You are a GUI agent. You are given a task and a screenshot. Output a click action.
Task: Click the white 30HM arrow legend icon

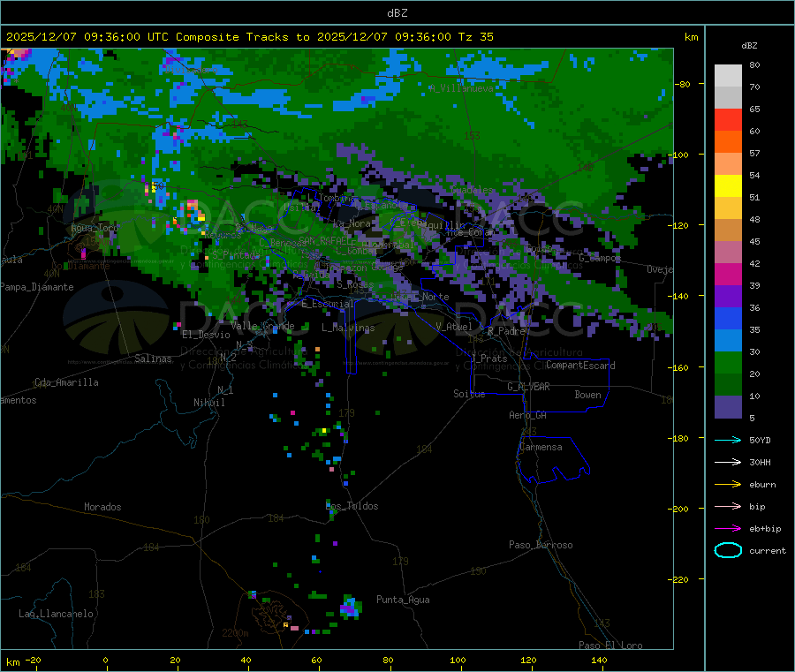tap(728, 462)
